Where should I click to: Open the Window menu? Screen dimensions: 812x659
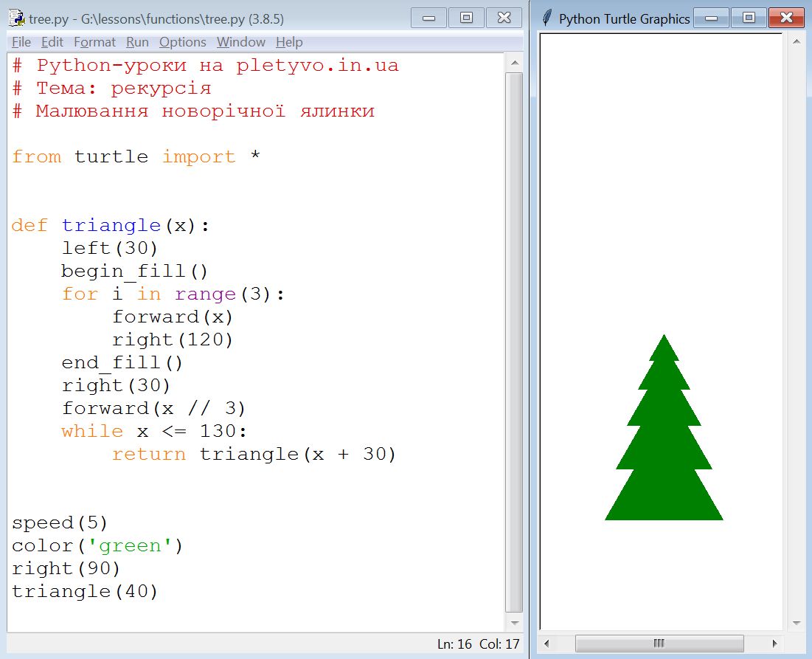241,42
